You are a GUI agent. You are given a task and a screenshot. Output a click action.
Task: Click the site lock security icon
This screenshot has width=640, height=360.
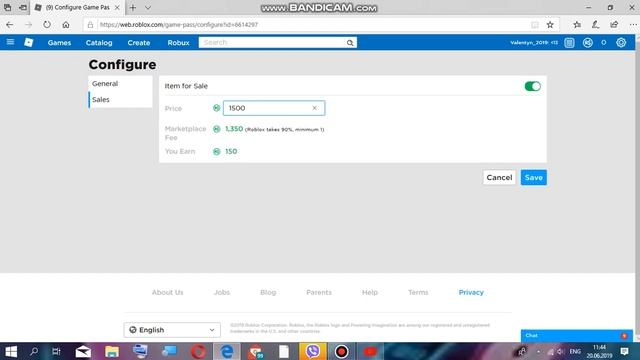90,24
